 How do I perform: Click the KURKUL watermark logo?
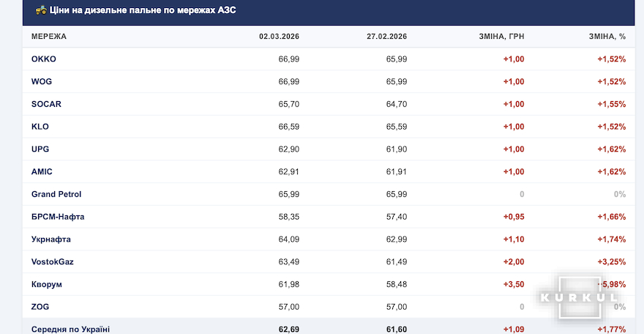[x=587, y=297]
